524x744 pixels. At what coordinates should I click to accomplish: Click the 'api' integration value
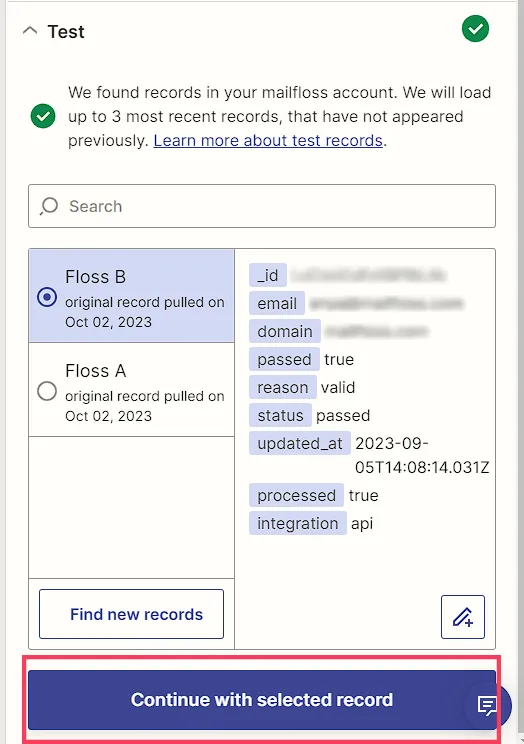(362, 524)
